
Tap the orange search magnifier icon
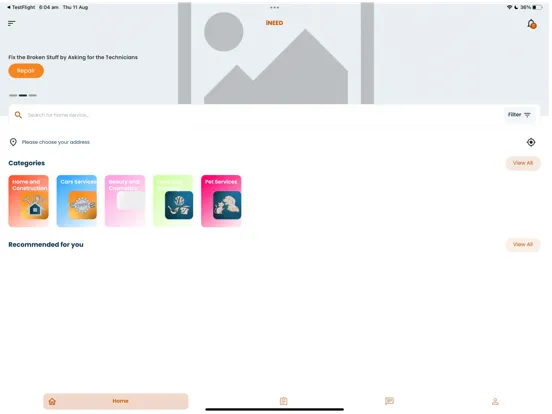pyautogui.click(x=18, y=115)
